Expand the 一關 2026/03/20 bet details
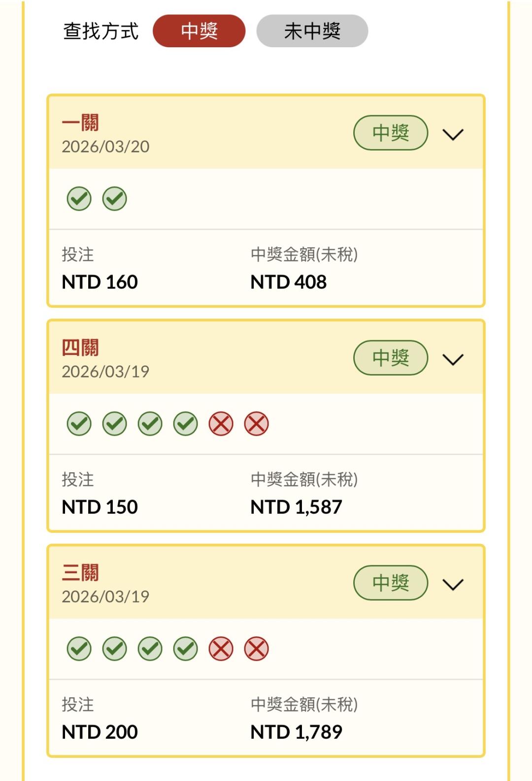Viewport: 532px width, 781px height. click(453, 134)
